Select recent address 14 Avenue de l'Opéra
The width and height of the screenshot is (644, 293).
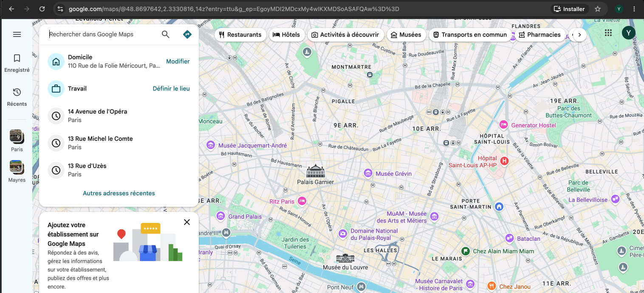click(x=119, y=116)
